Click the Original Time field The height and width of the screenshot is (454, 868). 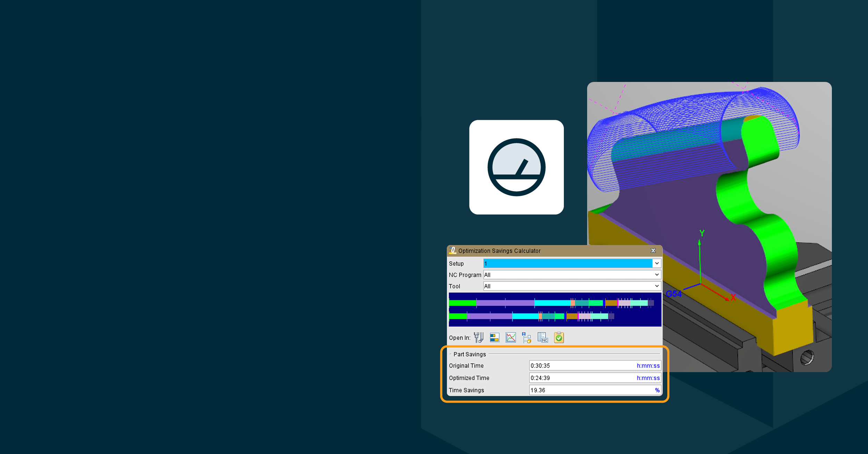[x=595, y=365]
